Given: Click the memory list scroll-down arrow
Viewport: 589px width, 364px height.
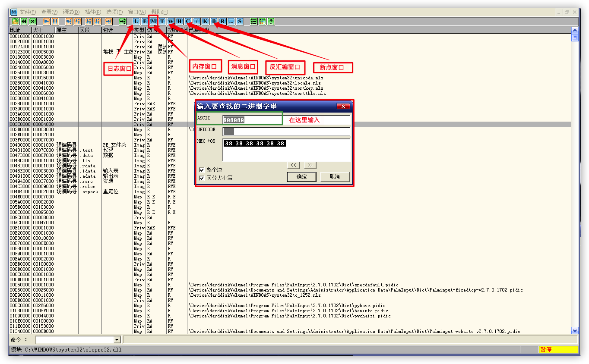Looking at the screenshot, I should pyautogui.click(x=575, y=331).
